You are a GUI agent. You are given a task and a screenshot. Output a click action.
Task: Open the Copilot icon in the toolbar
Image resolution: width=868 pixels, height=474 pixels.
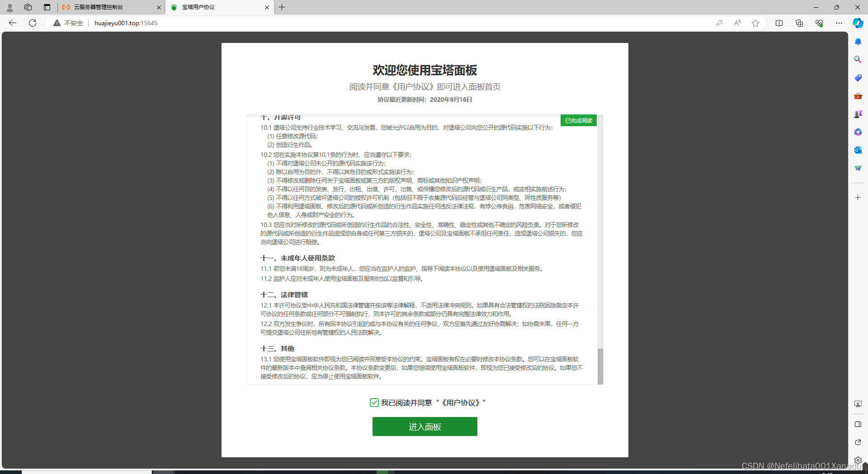[858, 23]
